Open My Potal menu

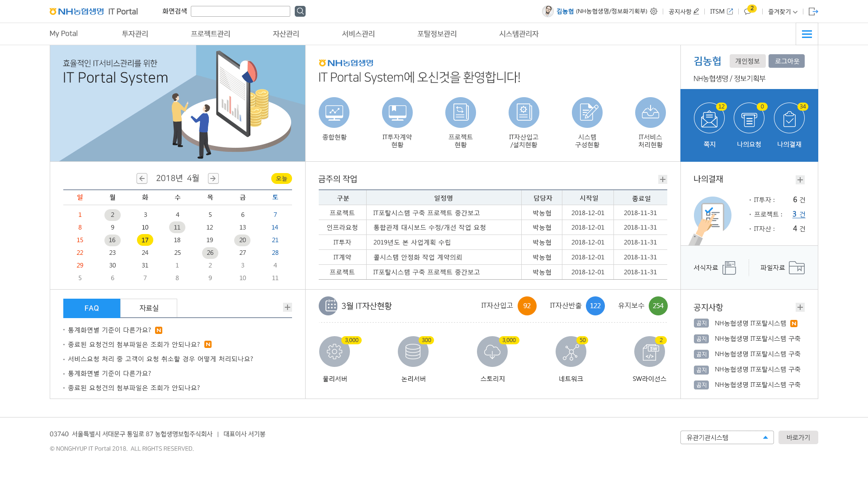(x=63, y=33)
